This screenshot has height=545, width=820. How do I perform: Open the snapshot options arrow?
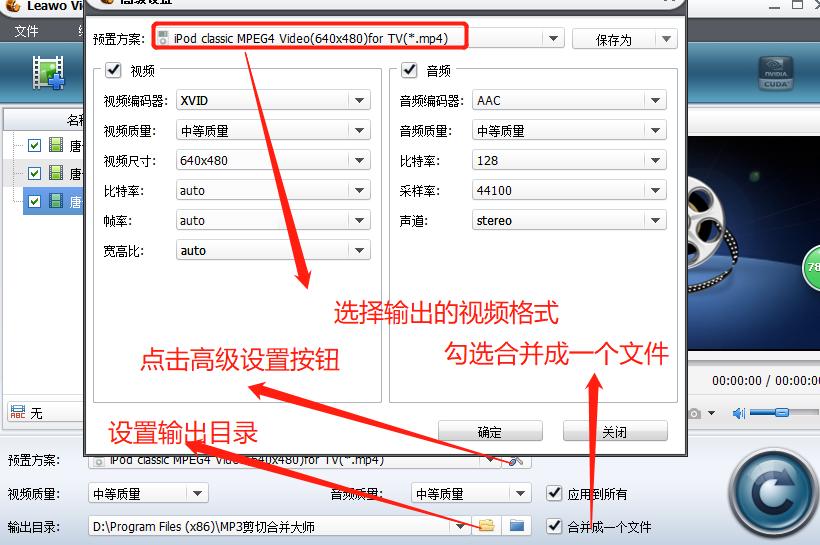click(x=711, y=413)
